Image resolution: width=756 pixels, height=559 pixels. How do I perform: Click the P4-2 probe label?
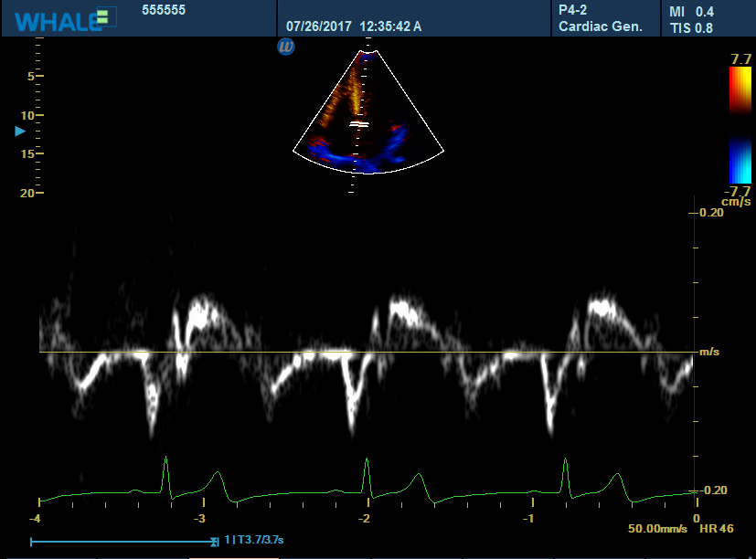(572, 10)
